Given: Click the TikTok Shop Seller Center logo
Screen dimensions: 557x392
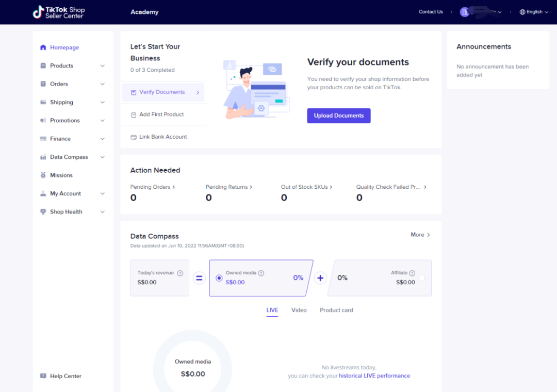Looking at the screenshot, I should (59, 12).
